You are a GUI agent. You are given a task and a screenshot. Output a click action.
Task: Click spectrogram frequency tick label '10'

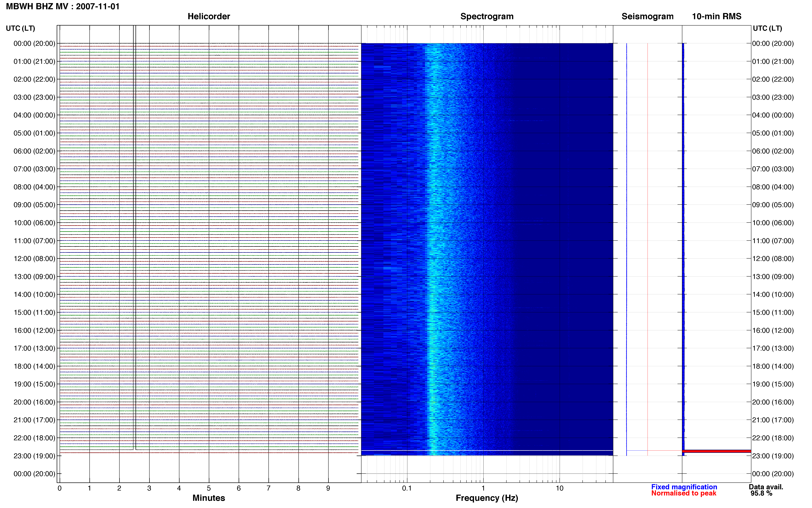tap(559, 488)
